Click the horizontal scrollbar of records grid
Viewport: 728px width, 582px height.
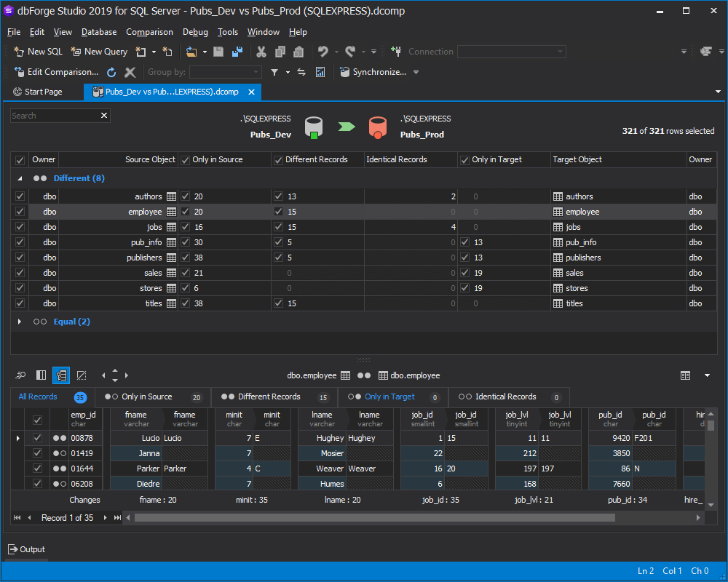tap(375, 517)
